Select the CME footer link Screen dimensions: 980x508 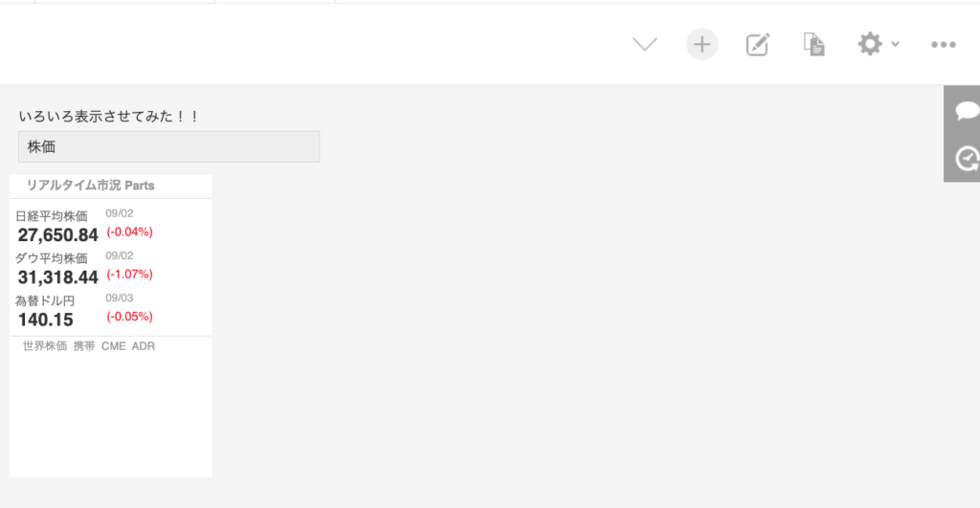point(113,346)
